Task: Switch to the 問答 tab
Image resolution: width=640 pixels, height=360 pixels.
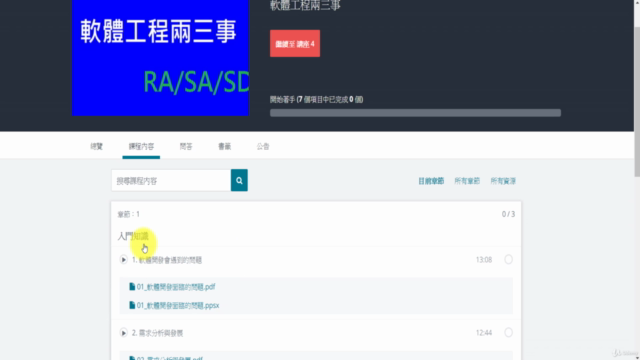Action: point(186,146)
